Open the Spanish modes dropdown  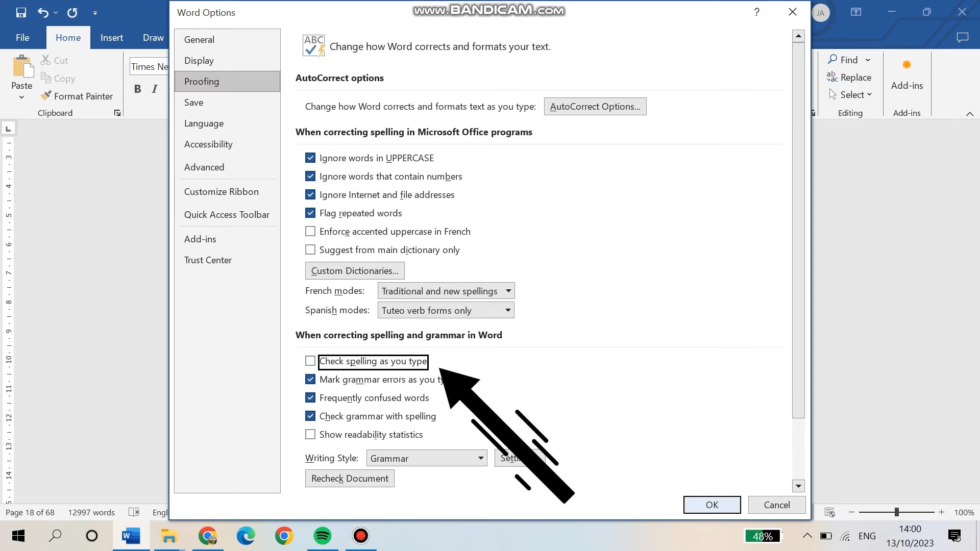coord(446,310)
